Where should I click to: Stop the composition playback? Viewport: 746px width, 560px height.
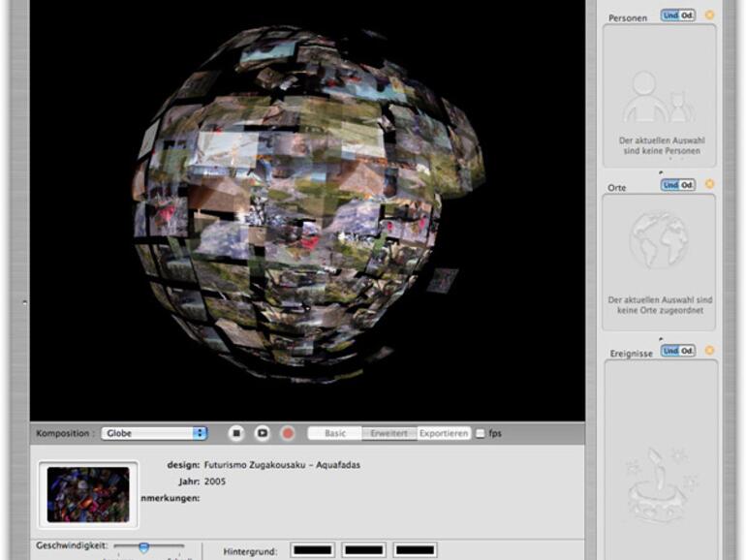point(236,433)
